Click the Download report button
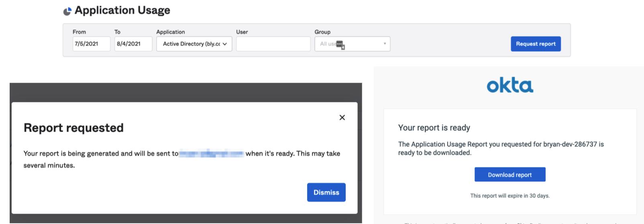 [509, 175]
